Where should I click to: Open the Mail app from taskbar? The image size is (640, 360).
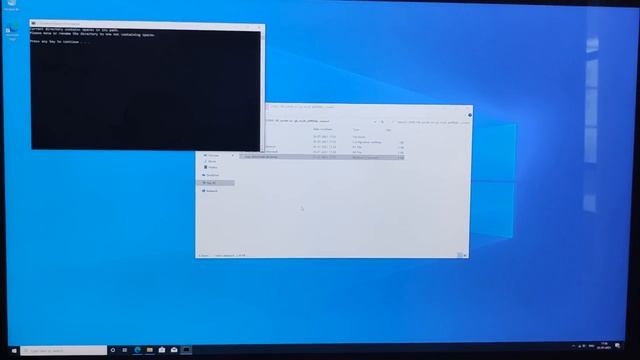click(174, 350)
